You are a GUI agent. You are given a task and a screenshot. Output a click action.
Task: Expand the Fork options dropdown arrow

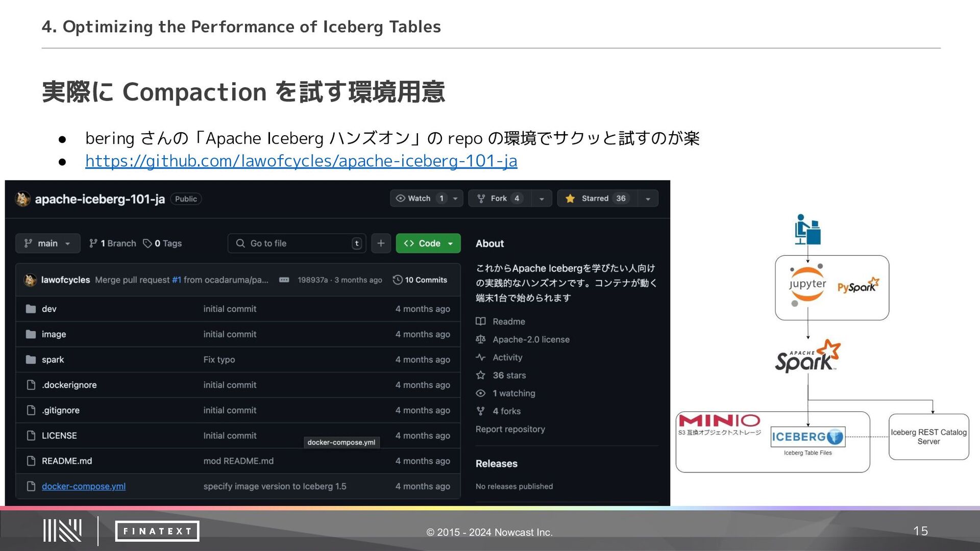[x=542, y=198]
